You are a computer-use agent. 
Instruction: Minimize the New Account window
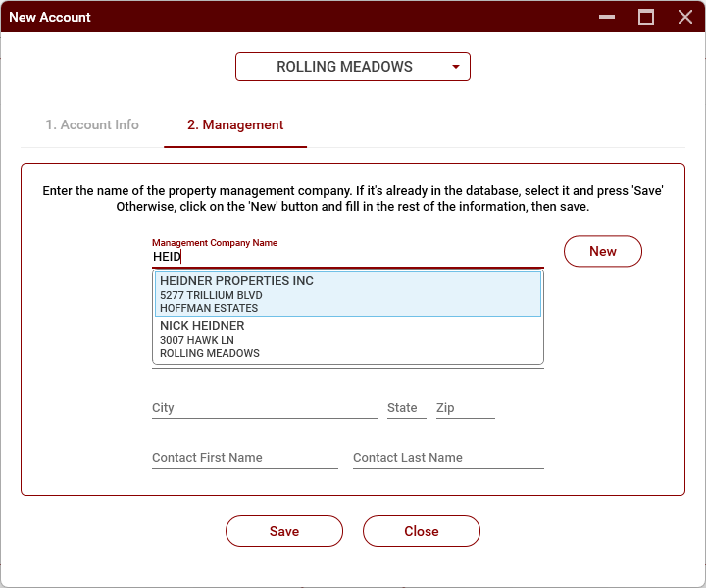(x=608, y=17)
